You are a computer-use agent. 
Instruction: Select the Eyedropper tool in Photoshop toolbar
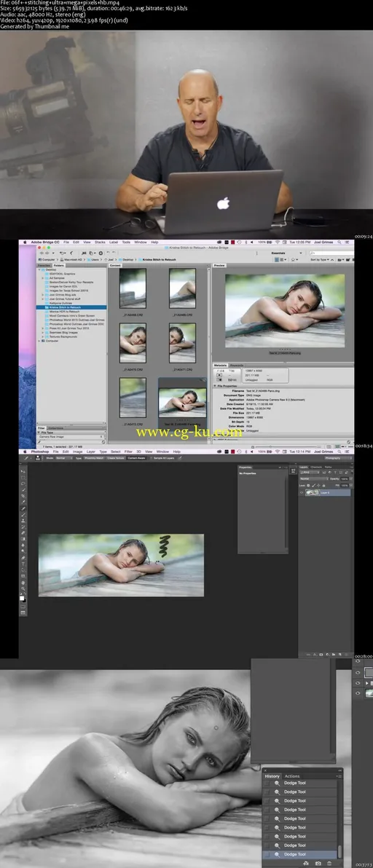point(24,502)
